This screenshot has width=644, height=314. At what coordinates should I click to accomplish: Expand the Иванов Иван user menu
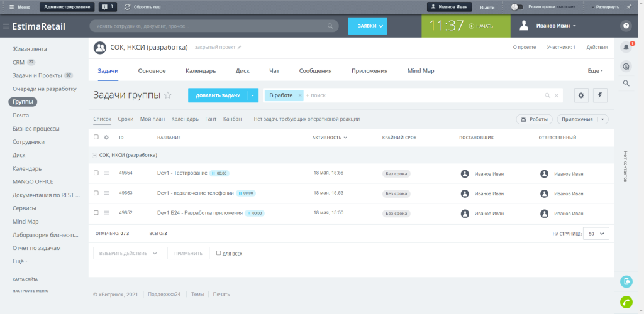point(556,26)
